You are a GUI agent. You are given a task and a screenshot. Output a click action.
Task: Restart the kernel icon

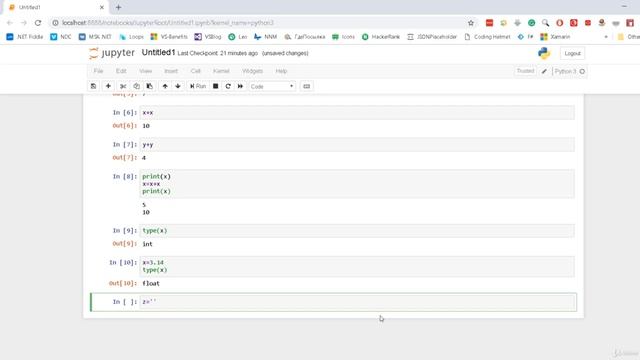pyautogui.click(x=228, y=86)
